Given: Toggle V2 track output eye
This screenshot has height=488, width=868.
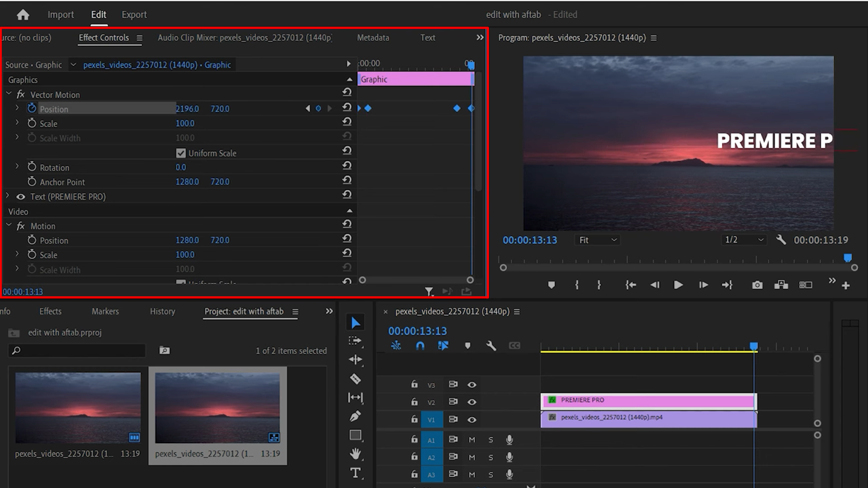Looking at the screenshot, I should [x=472, y=402].
